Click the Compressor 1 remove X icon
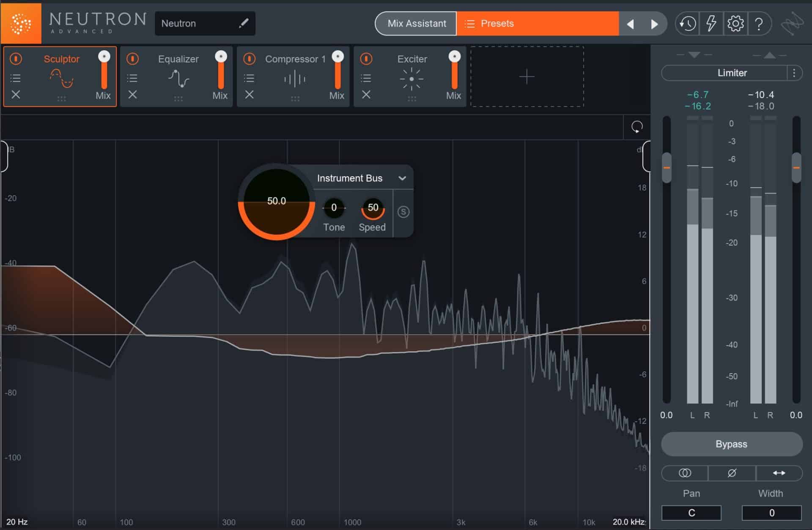Viewport: 812px width, 530px height. click(249, 95)
